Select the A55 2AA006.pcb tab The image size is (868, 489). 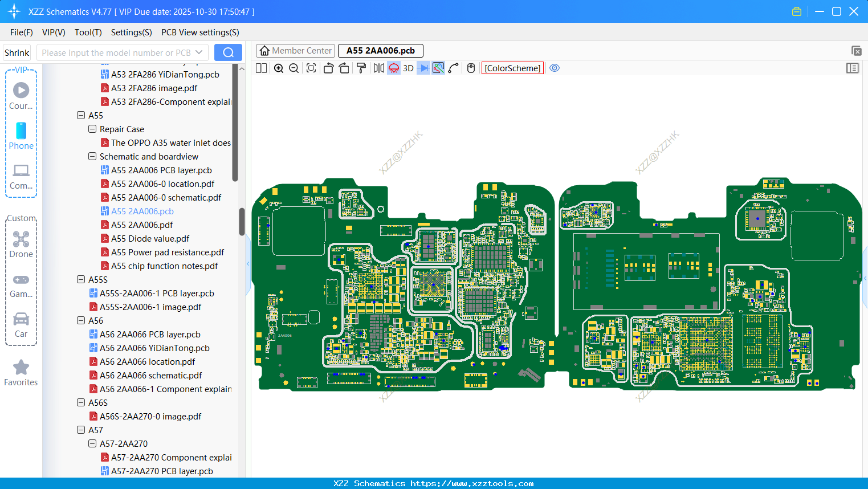tap(381, 51)
